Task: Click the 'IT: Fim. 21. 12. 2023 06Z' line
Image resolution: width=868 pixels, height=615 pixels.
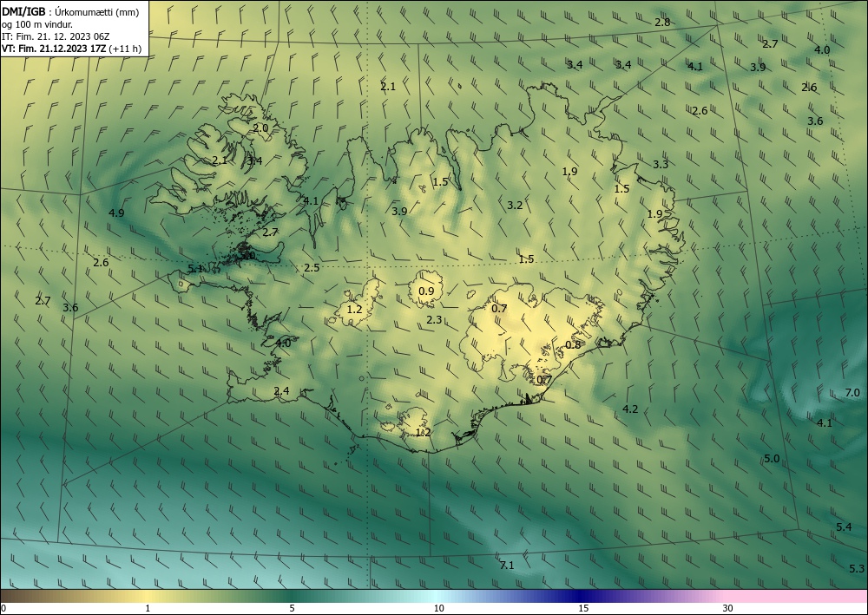Action: coord(56,36)
